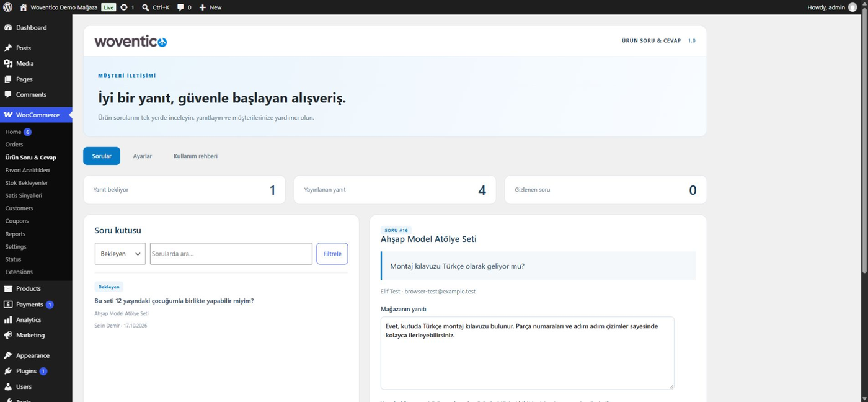The height and width of the screenshot is (402, 868).
Task: Open the WordPress logo menu in the admin bar
Action: click(x=7, y=7)
